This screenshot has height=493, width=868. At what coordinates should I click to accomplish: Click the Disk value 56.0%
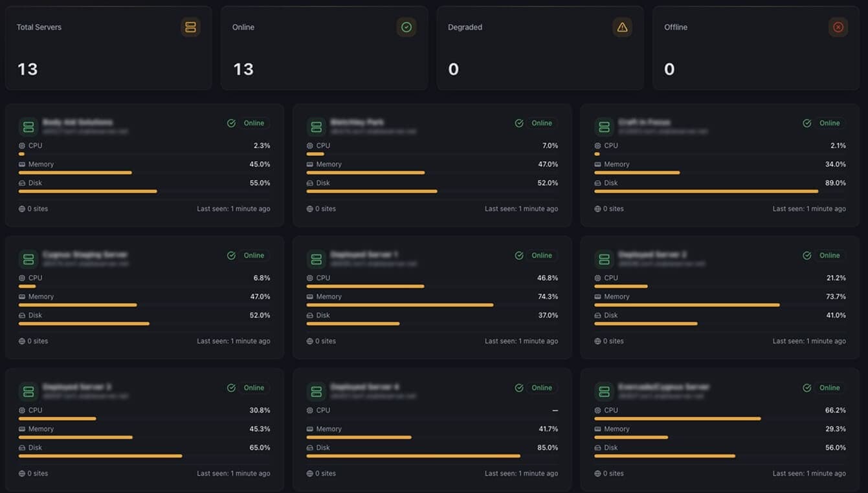[x=836, y=448]
